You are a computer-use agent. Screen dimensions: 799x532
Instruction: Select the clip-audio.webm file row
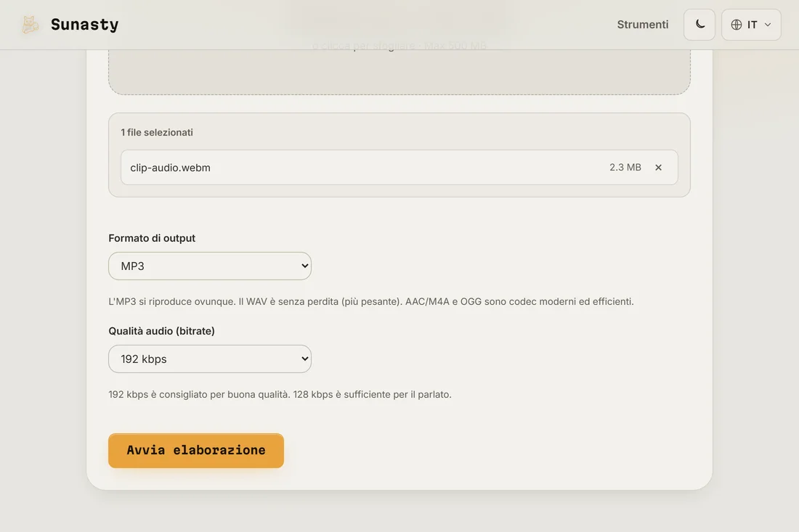coord(399,167)
